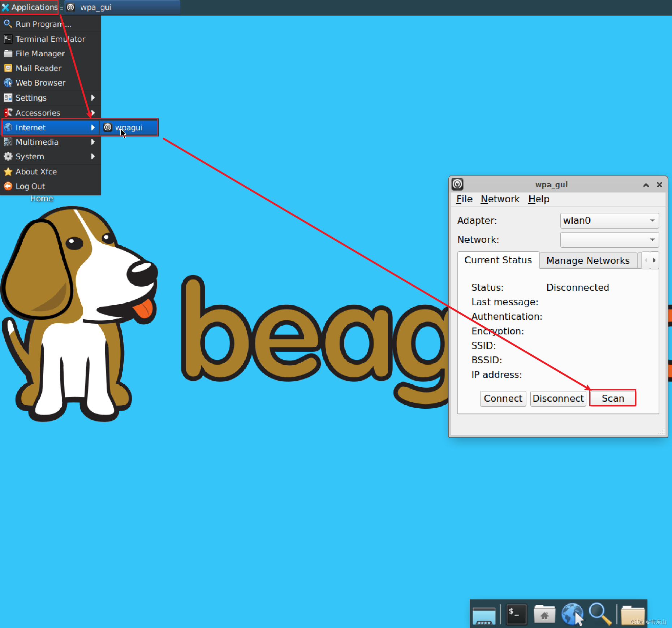Click the File Manager folder icon in menu

tap(8, 53)
